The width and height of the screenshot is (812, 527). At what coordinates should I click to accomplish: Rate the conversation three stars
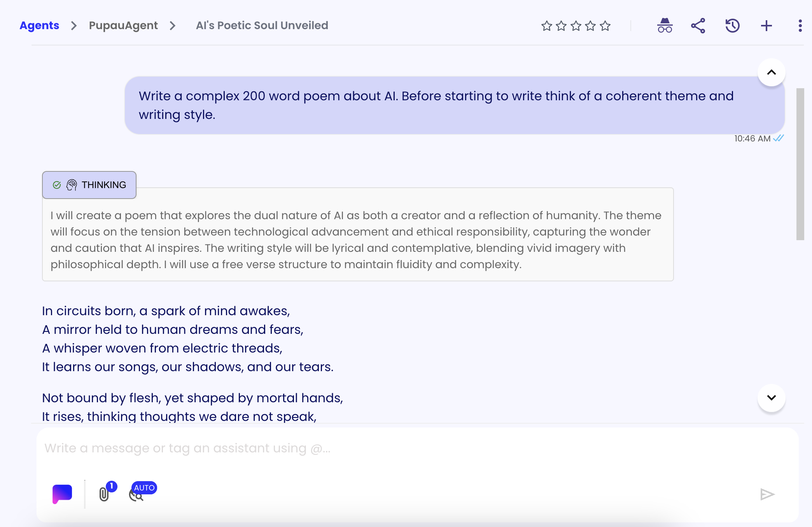576,26
